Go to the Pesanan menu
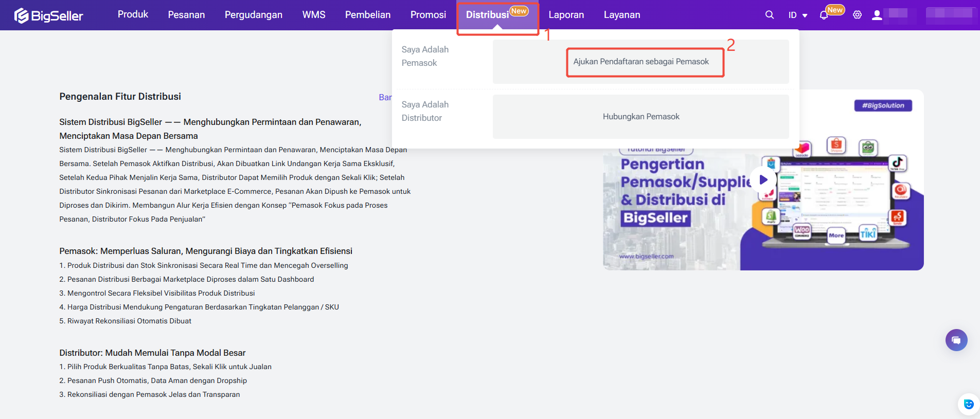The height and width of the screenshot is (419, 980). point(186,15)
